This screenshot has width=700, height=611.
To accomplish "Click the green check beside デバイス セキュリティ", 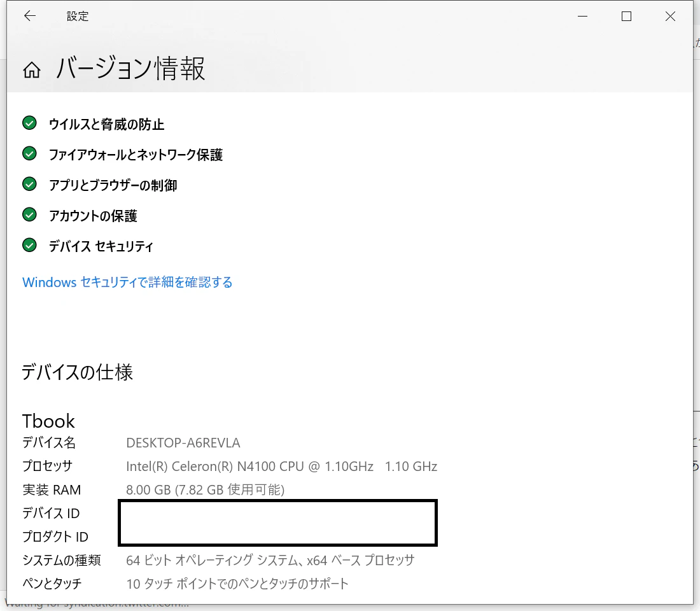I will (x=29, y=245).
